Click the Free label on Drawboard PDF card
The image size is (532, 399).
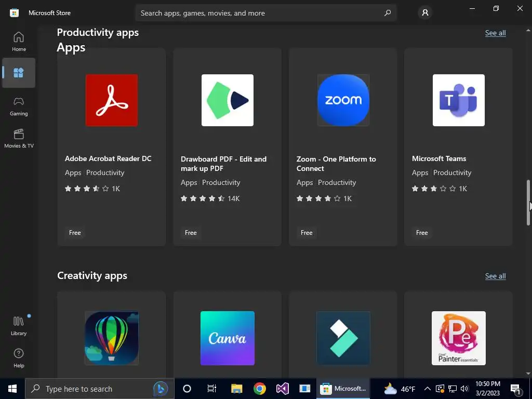[191, 232]
